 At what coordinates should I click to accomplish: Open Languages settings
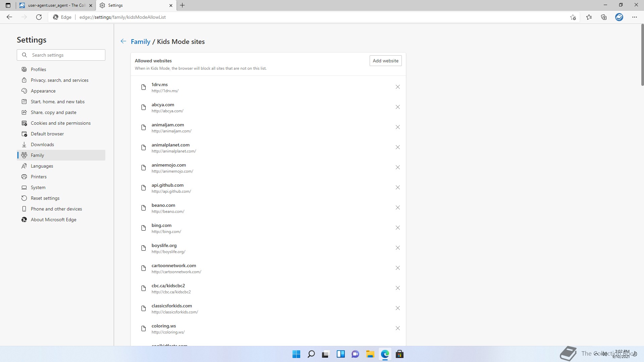pos(61,166)
